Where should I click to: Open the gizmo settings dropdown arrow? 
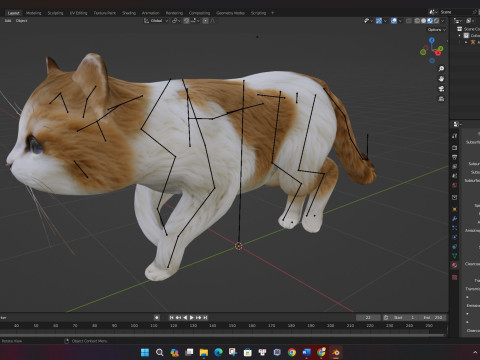click(385, 21)
